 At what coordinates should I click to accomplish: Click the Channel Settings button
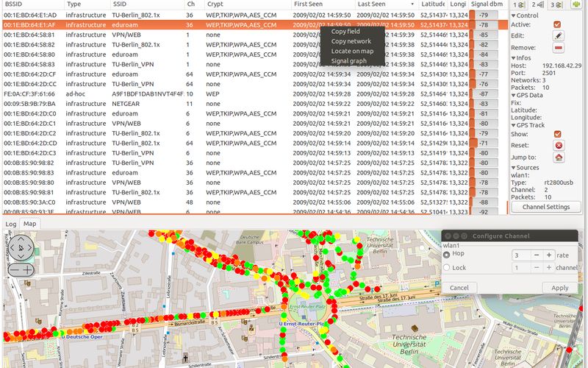546,207
